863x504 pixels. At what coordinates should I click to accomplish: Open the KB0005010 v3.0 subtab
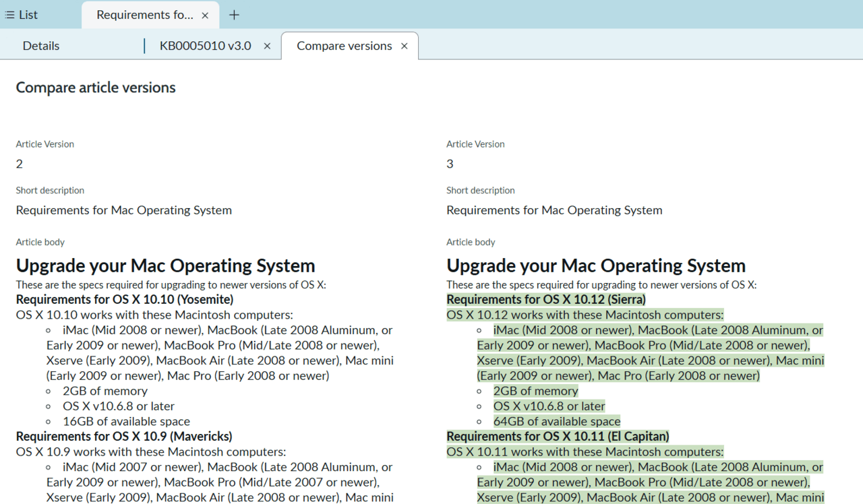click(x=205, y=46)
